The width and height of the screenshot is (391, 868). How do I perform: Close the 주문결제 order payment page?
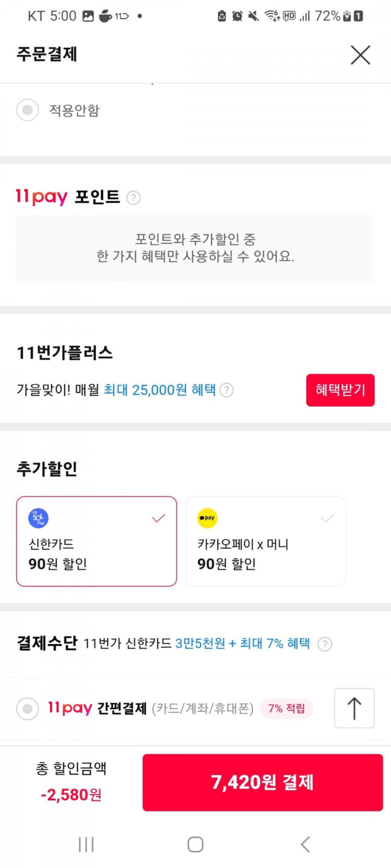[360, 55]
